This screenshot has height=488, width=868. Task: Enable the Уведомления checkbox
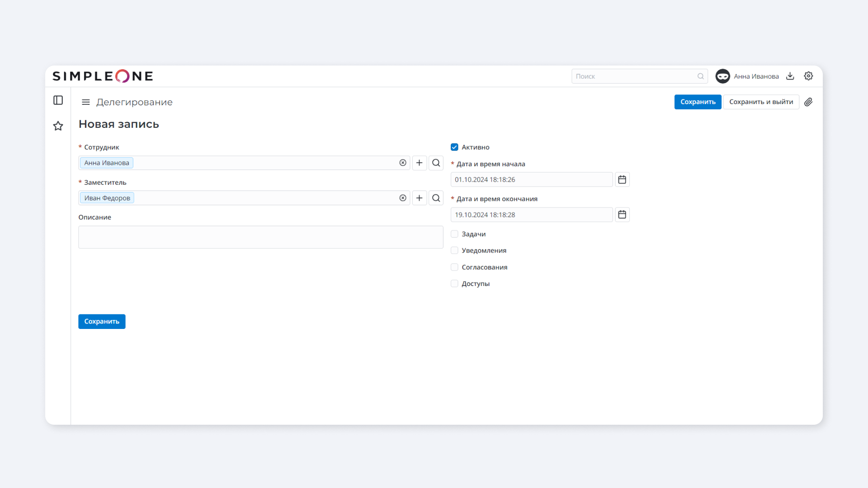tap(454, 250)
